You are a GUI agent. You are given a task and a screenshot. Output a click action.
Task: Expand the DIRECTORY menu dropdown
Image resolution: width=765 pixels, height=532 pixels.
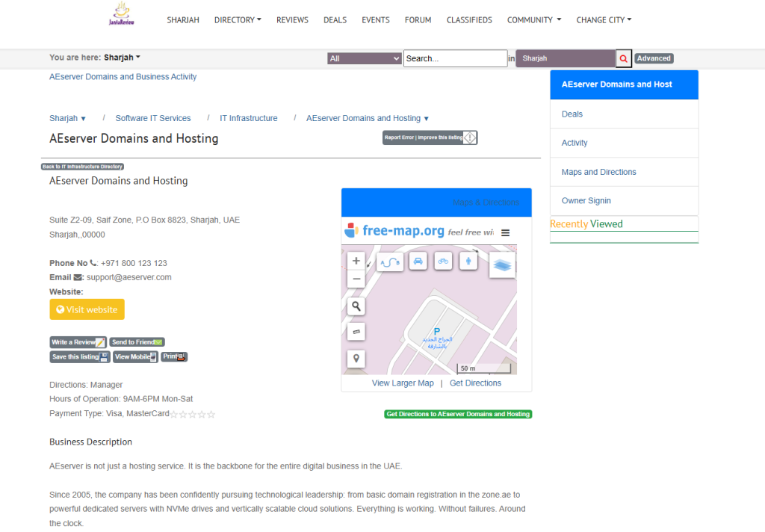[238, 20]
